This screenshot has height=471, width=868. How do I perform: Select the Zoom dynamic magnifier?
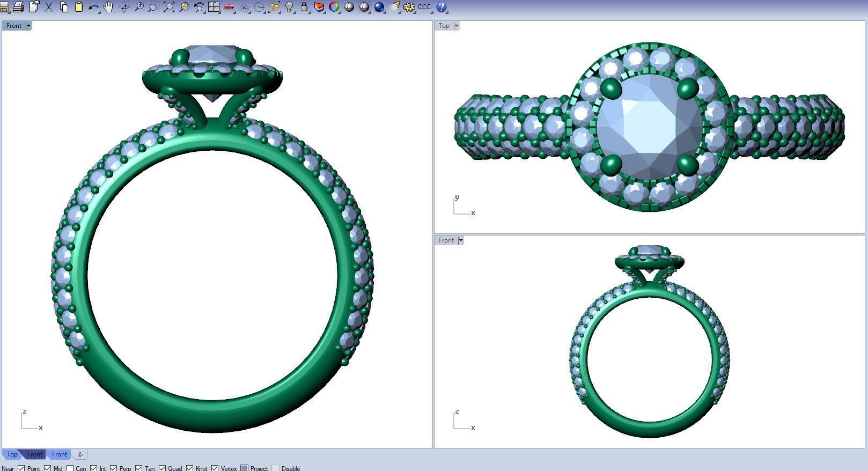[x=139, y=7]
